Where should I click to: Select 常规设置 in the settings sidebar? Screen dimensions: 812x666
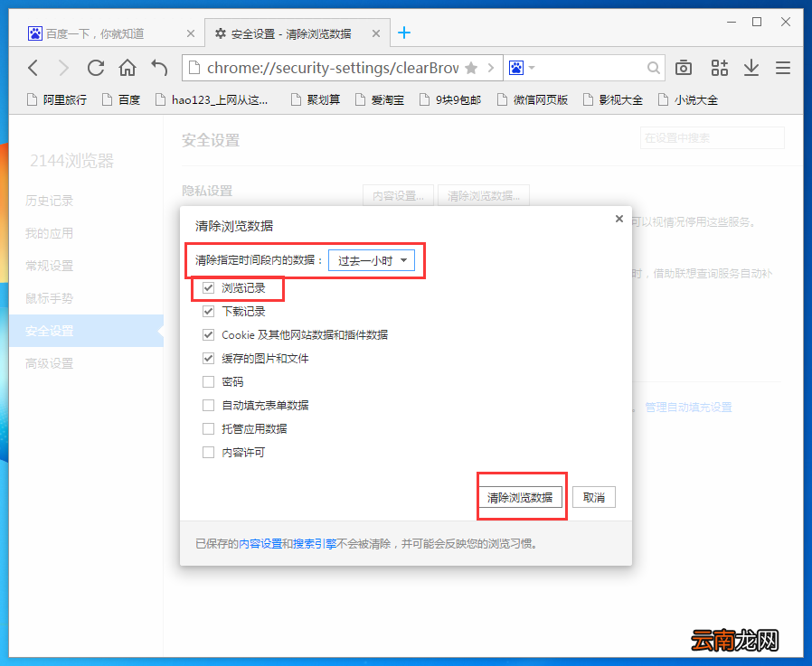49,266
